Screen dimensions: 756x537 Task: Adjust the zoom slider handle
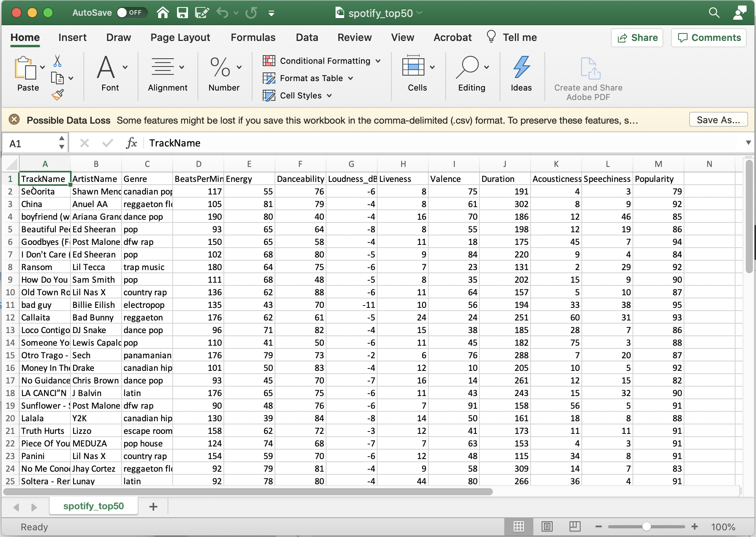point(646,526)
